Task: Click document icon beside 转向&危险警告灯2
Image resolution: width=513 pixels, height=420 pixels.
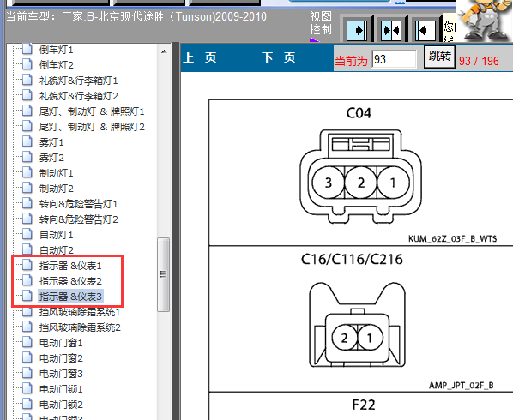Action: coord(27,219)
